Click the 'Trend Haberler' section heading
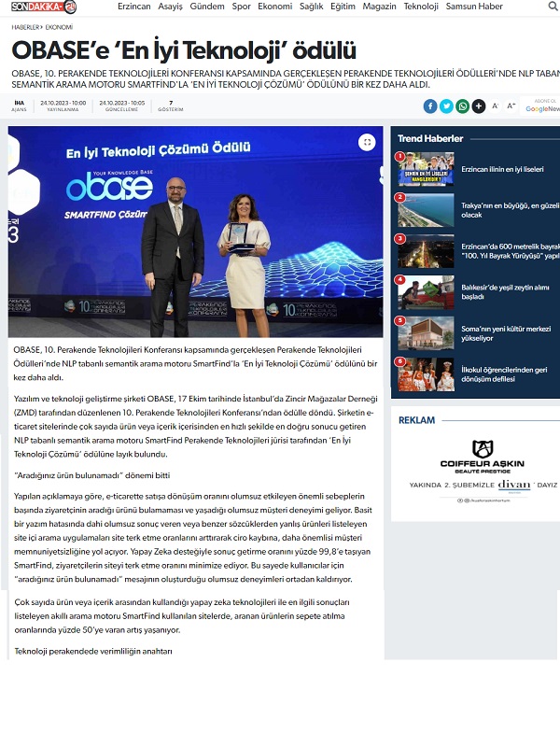The height and width of the screenshot is (747, 560). click(430, 138)
